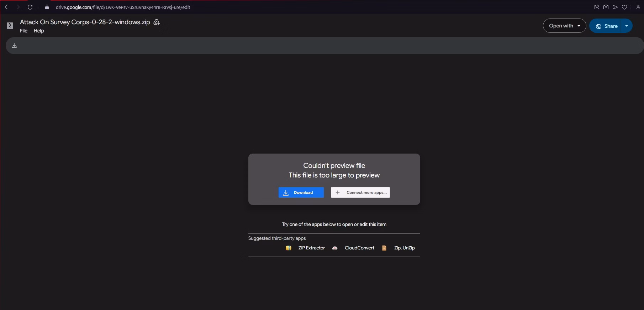Click the Suggested third-party apps label
The width and height of the screenshot is (644, 310).
point(277,238)
